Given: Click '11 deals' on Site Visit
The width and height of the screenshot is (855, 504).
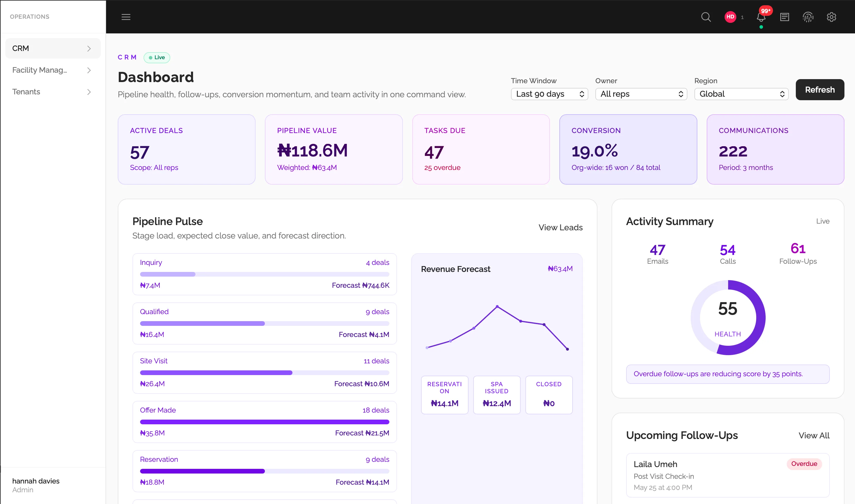Looking at the screenshot, I should (376, 361).
